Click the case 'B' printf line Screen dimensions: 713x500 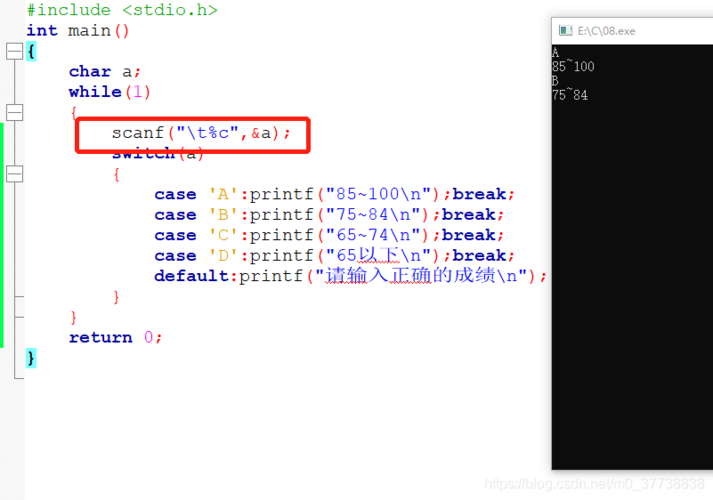[x=329, y=215]
